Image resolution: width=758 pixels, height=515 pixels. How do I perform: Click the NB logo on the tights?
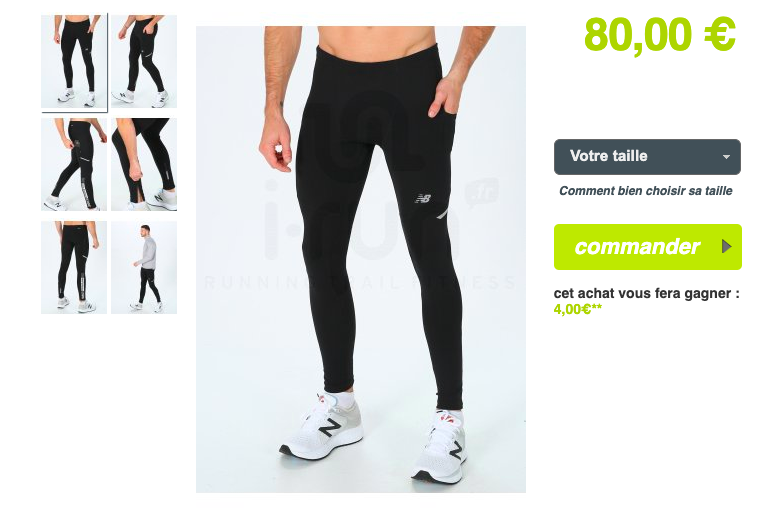[423, 198]
